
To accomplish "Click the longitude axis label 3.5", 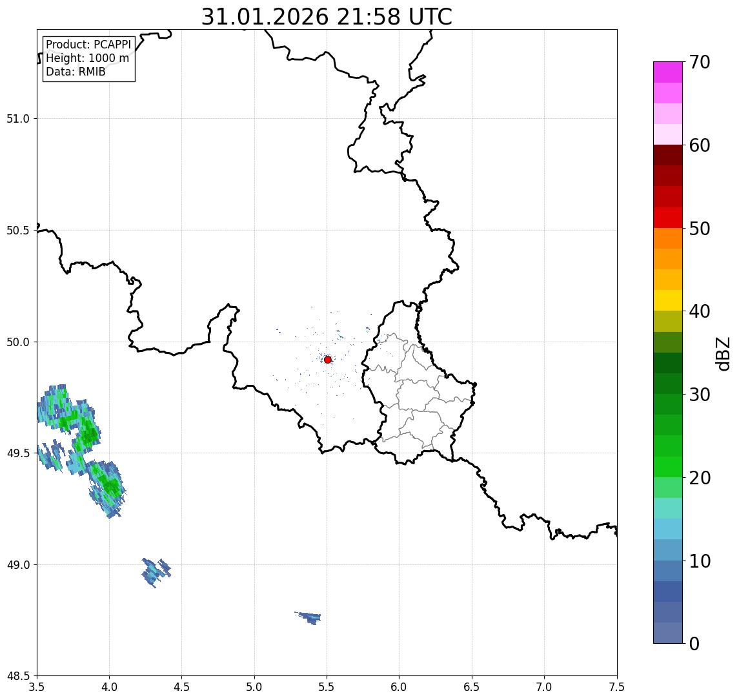I will tap(37, 687).
